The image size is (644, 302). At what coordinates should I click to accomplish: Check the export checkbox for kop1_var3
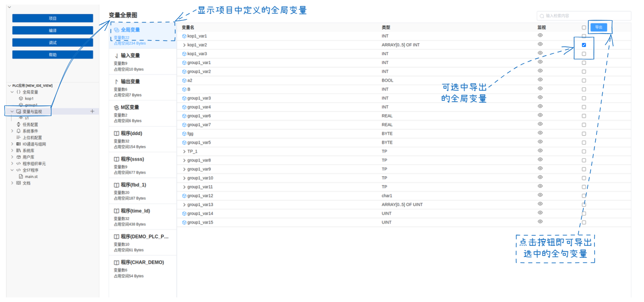tap(584, 54)
